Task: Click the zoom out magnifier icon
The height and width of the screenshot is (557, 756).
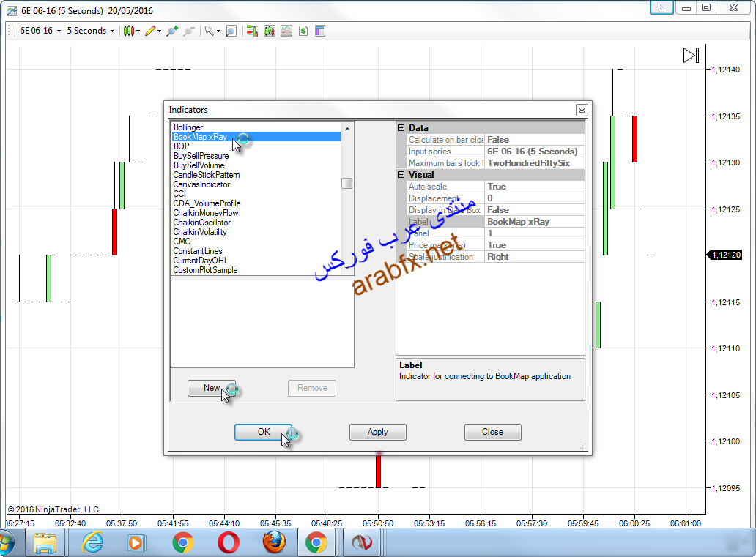Action: pyautogui.click(x=189, y=31)
